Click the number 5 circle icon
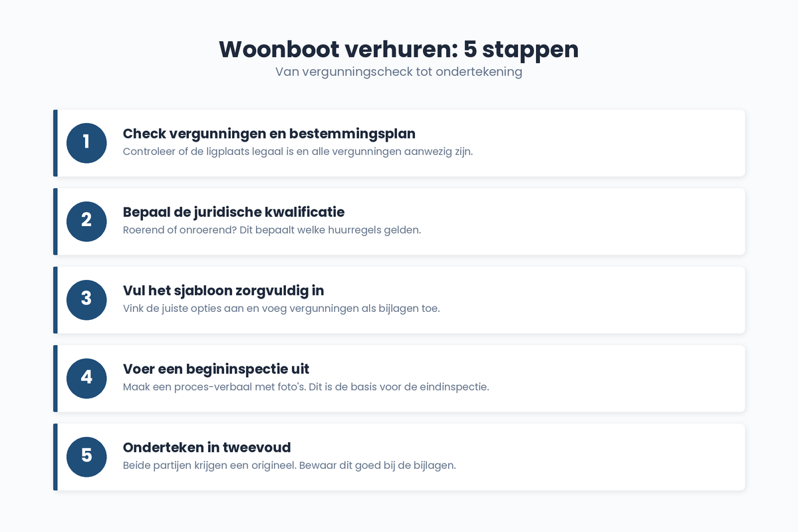The height and width of the screenshot is (532, 798). click(x=86, y=457)
